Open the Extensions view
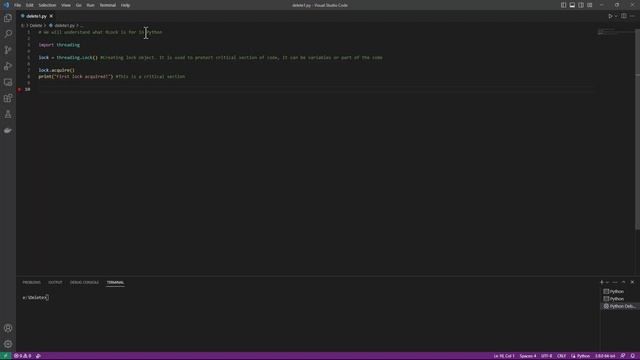 click(x=8, y=98)
